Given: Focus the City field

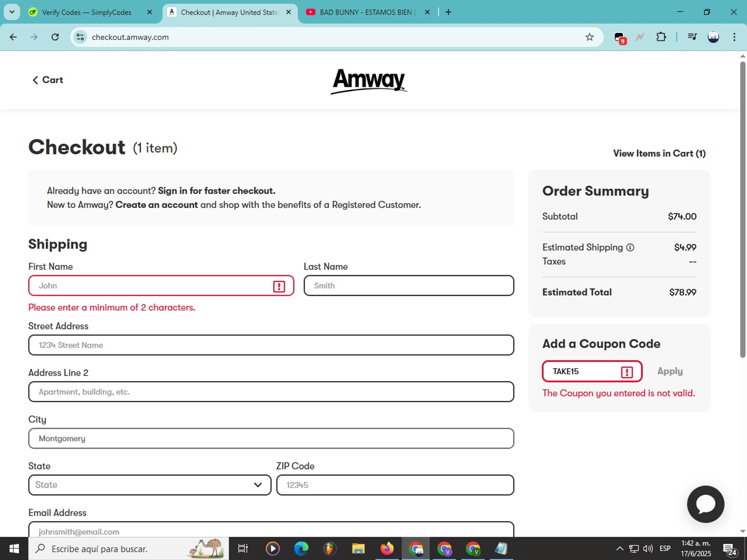Looking at the screenshot, I should click(271, 439).
